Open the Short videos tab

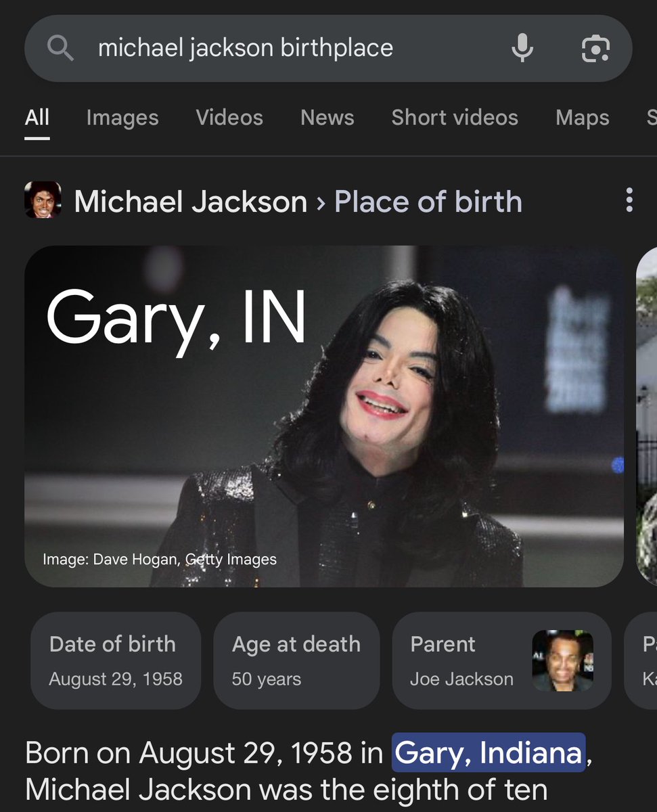click(x=455, y=118)
